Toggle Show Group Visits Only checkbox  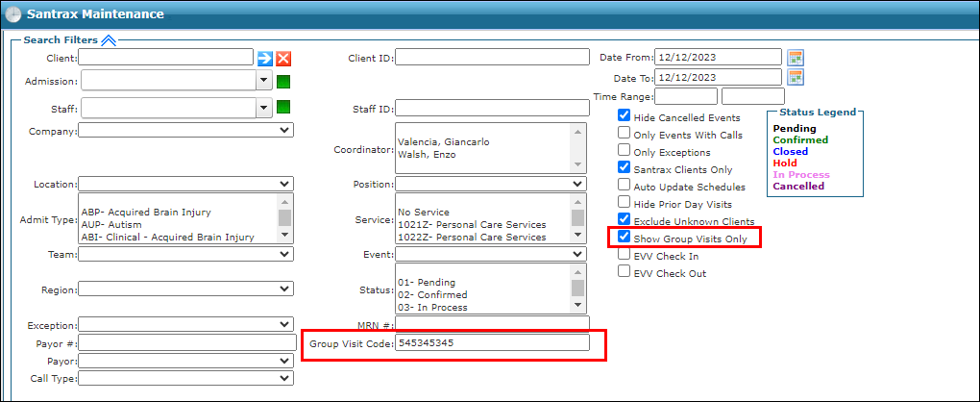(625, 238)
